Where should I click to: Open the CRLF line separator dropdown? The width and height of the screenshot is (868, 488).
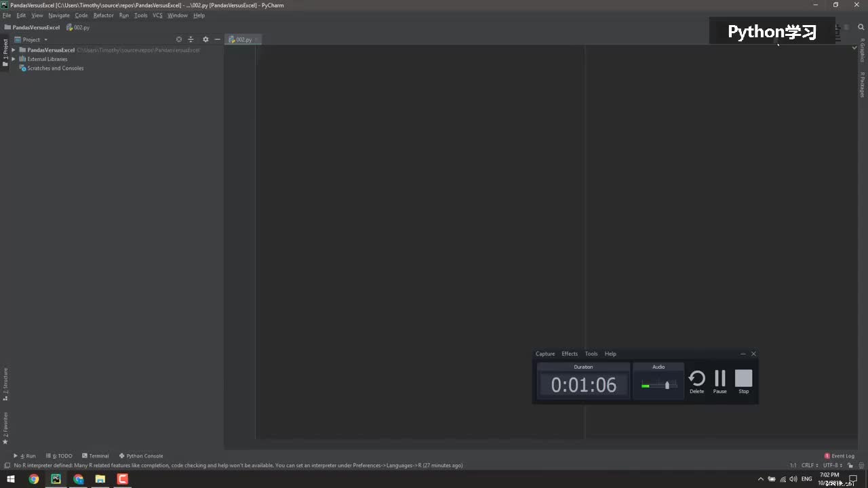809,466
